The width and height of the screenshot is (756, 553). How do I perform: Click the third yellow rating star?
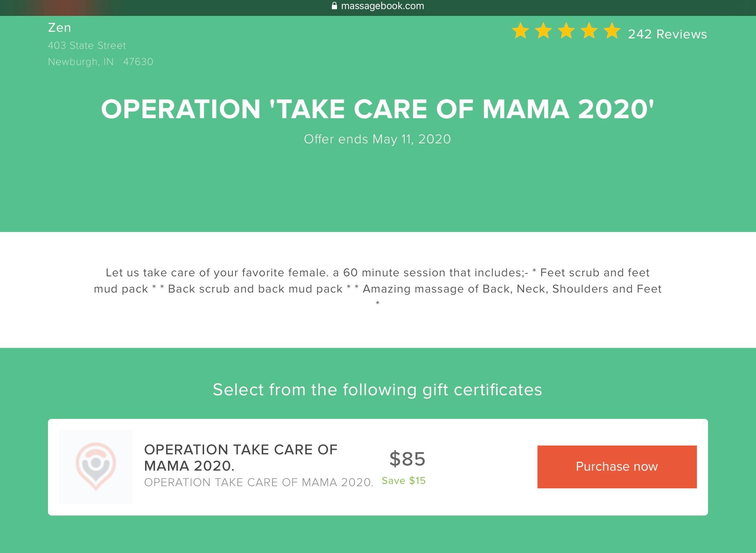pyautogui.click(x=566, y=31)
